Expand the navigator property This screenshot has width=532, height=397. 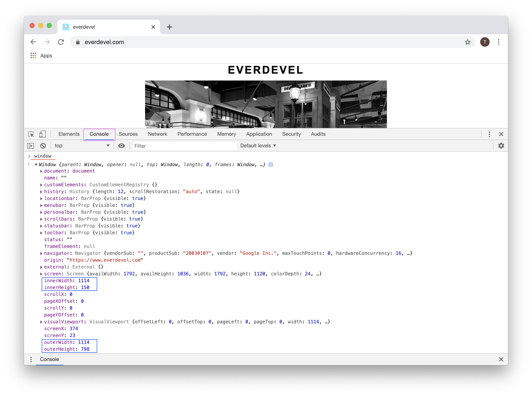(41, 253)
